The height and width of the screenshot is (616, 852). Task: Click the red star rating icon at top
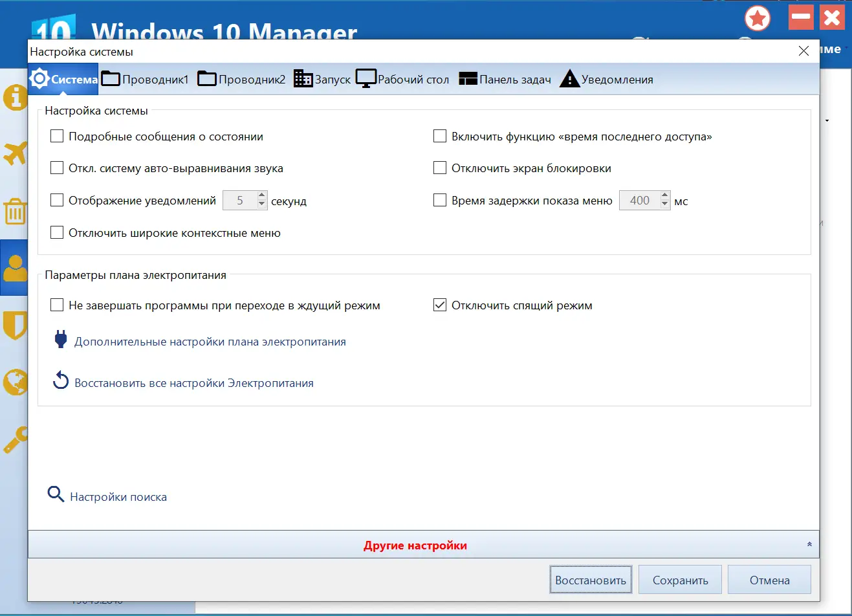[757, 19]
